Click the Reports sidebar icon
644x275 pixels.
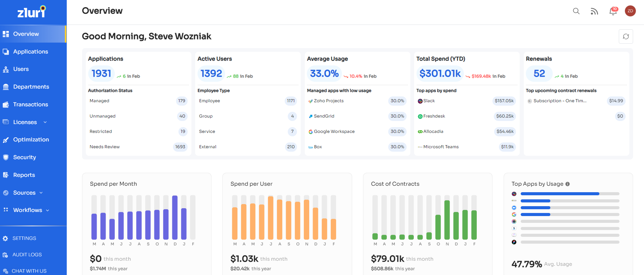6,175
